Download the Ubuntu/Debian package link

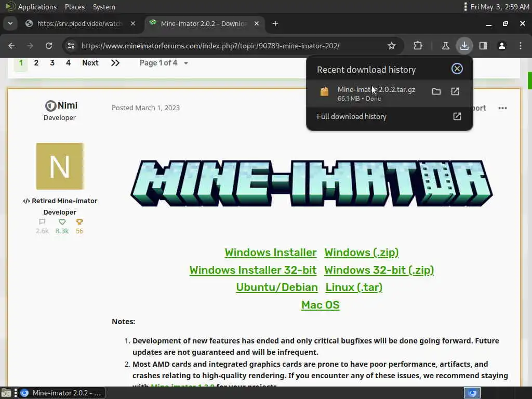point(277,287)
